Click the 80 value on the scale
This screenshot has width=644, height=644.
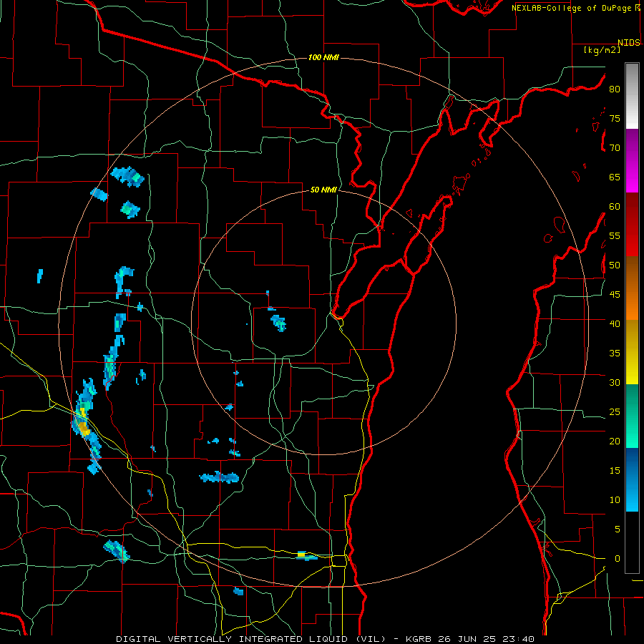coord(615,89)
